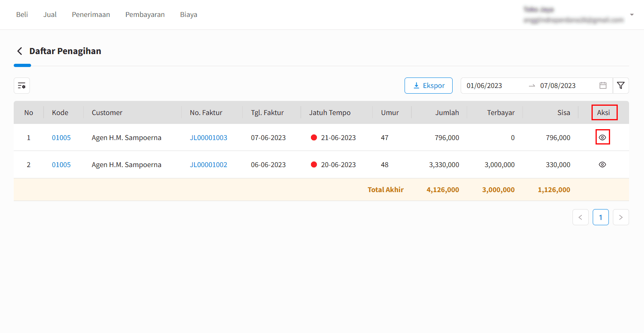This screenshot has height=333, width=644.
Task: Click total amount 4,126,000
Action: click(443, 190)
